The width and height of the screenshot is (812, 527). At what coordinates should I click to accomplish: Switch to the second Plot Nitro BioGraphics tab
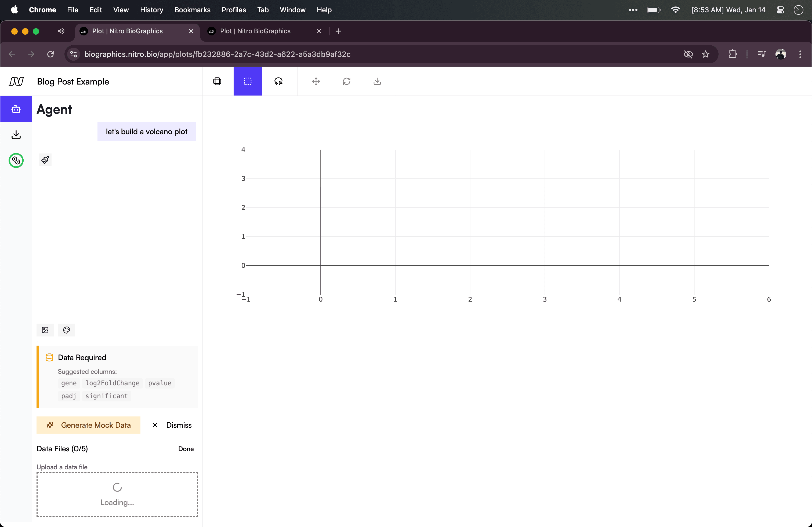[x=255, y=31]
